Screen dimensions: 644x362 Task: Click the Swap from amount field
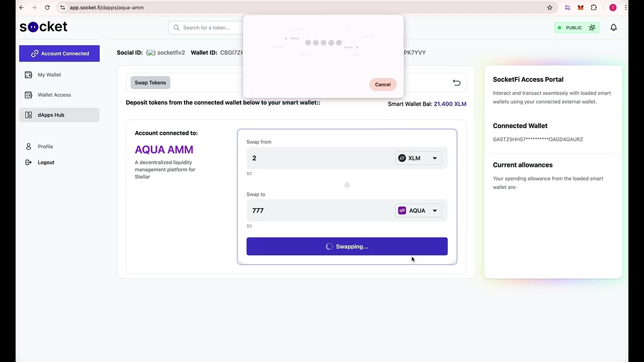(320, 158)
